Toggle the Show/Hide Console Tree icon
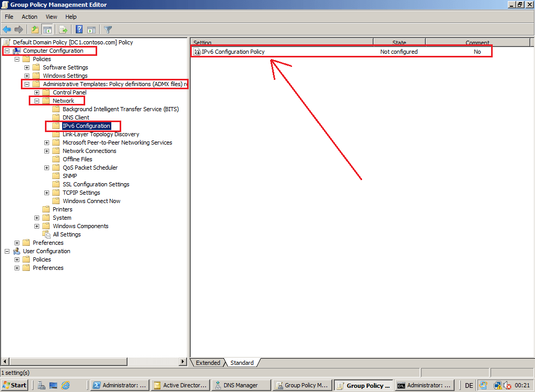Screen dimensions: 535x392 (x=47, y=29)
